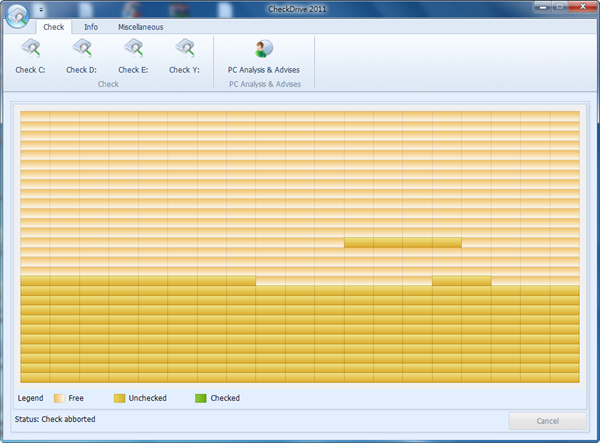Minimize the CheckDrive 2011 window
The width and height of the screenshot is (600, 443).
527,6
